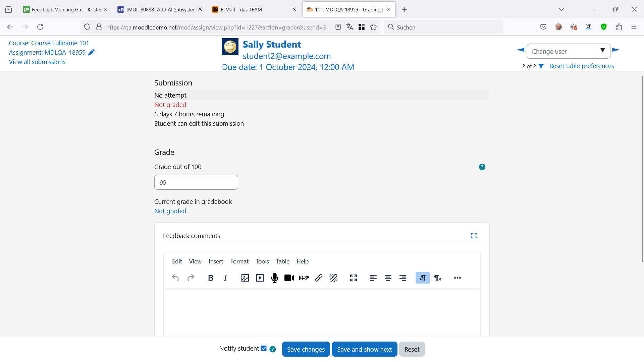The image size is (644, 362).
Task: Open the Firefox application hamburger menu
Action: point(634,27)
